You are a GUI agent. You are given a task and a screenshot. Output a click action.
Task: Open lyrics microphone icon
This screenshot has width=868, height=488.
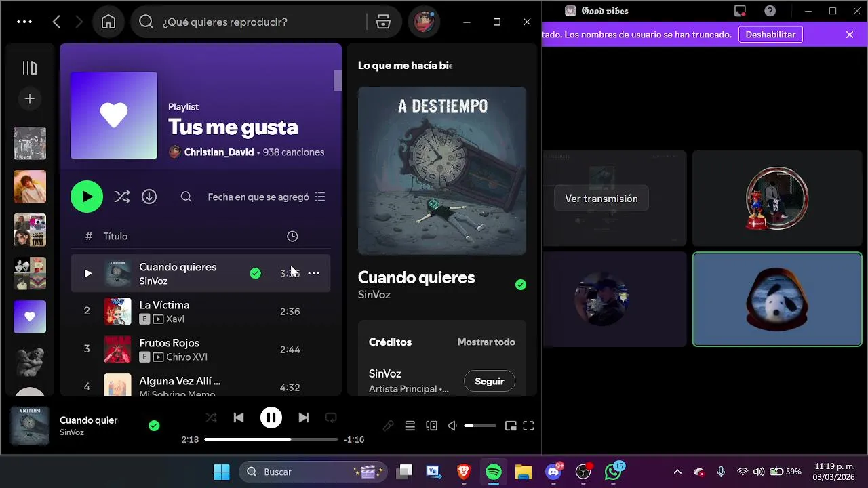click(388, 426)
